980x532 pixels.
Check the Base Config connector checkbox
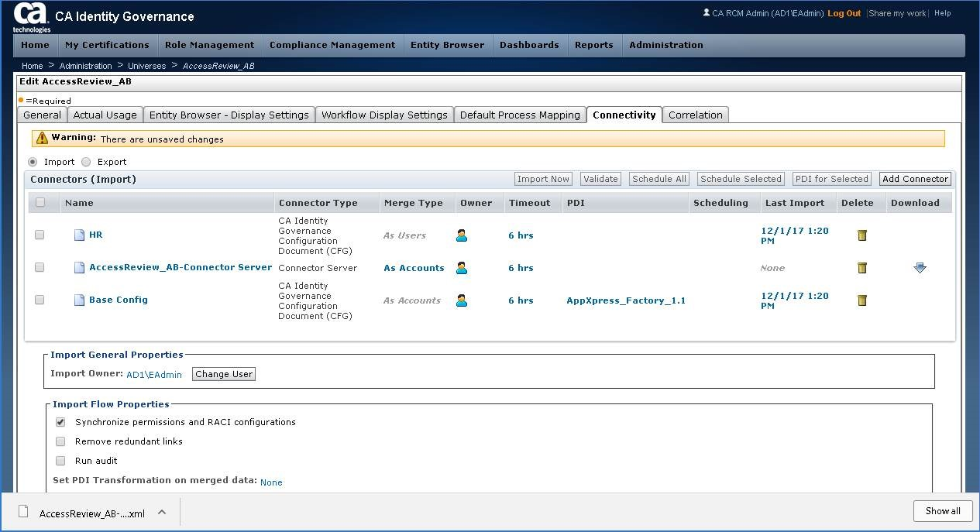(40, 300)
